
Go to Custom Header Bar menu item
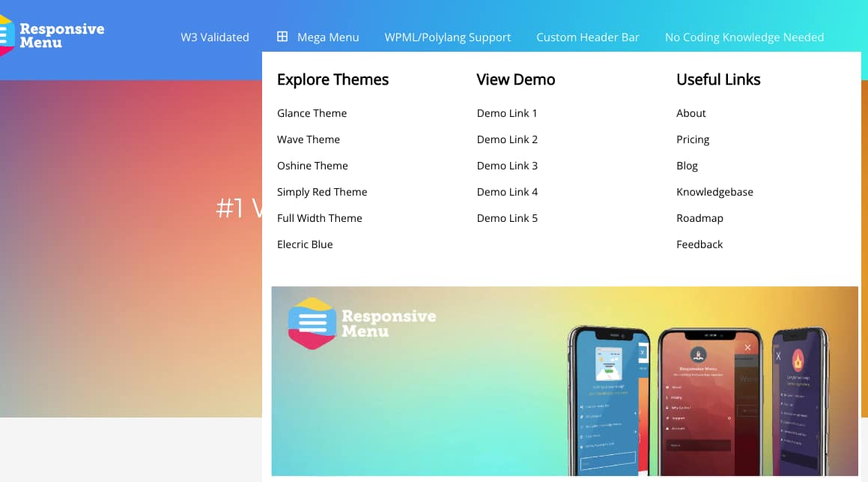587,37
